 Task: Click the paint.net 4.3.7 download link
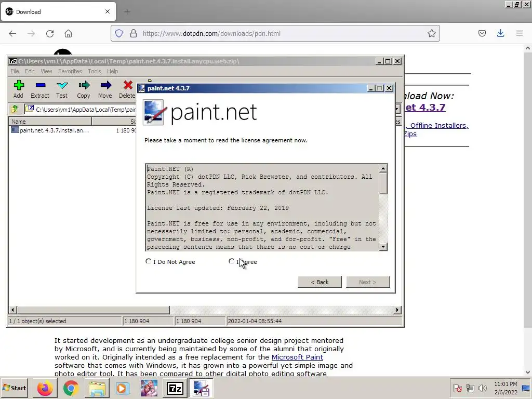tap(425, 107)
